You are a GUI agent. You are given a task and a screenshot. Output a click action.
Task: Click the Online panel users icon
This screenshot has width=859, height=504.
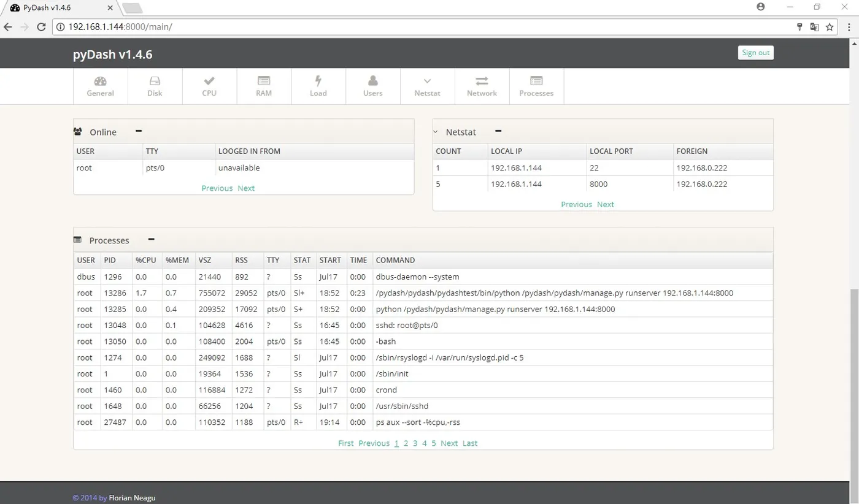point(78,131)
